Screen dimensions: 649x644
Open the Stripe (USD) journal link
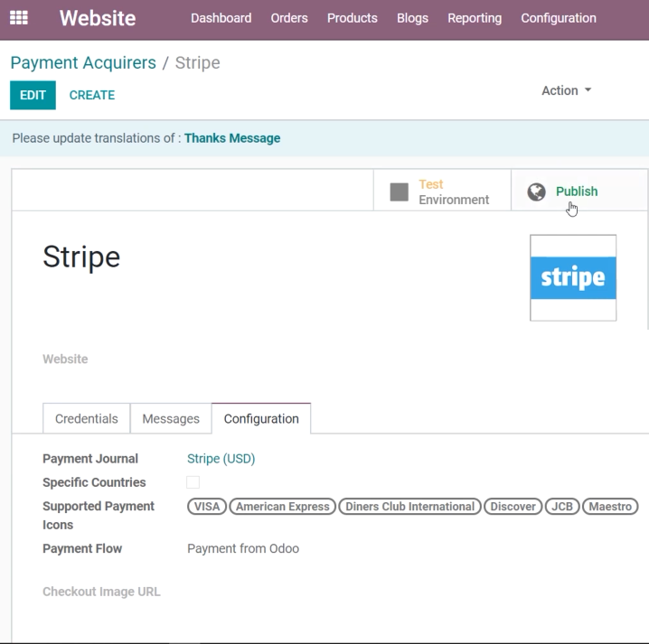click(x=221, y=459)
